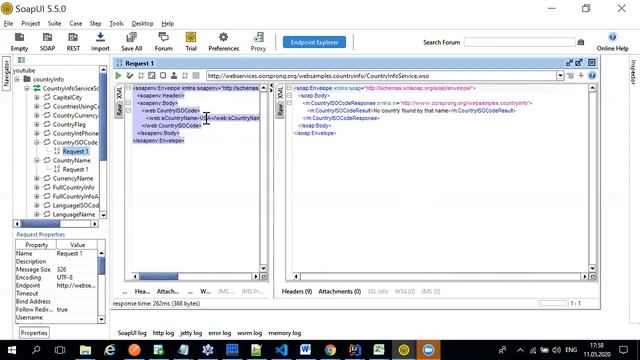Create a new REST project

[73, 42]
